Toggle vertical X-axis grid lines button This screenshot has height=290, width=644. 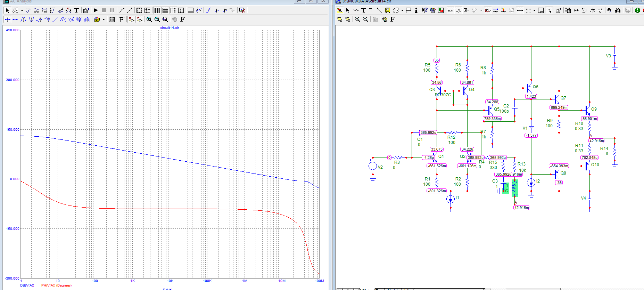pyautogui.click(x=157, y=10)
